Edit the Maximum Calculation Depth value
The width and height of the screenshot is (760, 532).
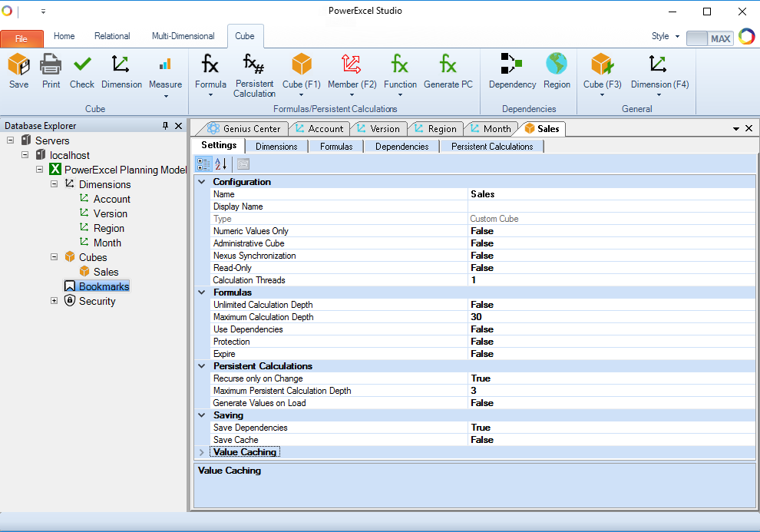[612, 317]
